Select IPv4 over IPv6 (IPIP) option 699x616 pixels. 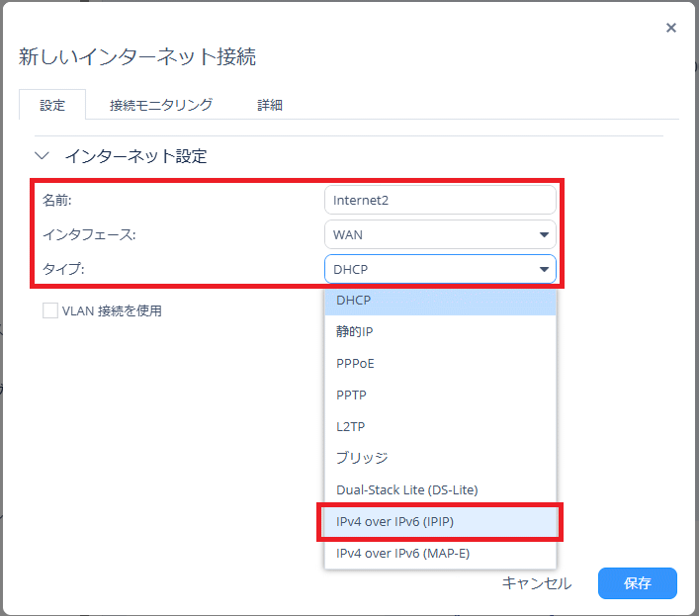pos(440,521)
